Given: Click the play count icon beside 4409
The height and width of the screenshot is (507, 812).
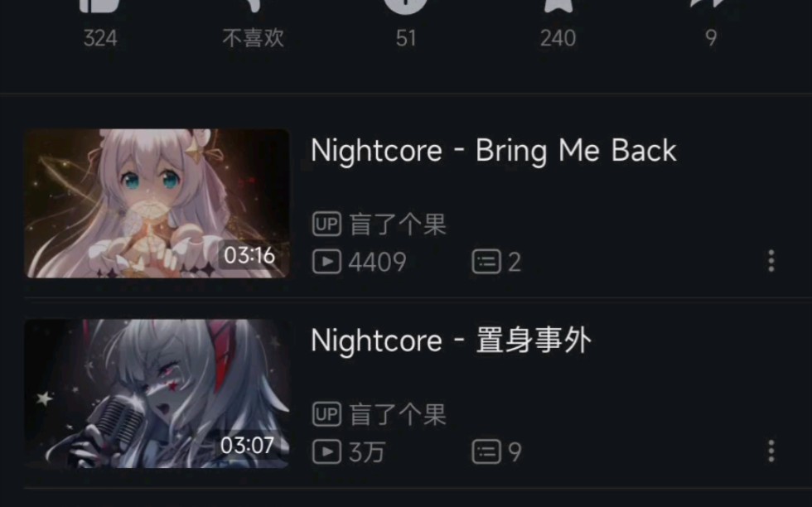Looking at the screenshot, I should (x=326, y=262).
